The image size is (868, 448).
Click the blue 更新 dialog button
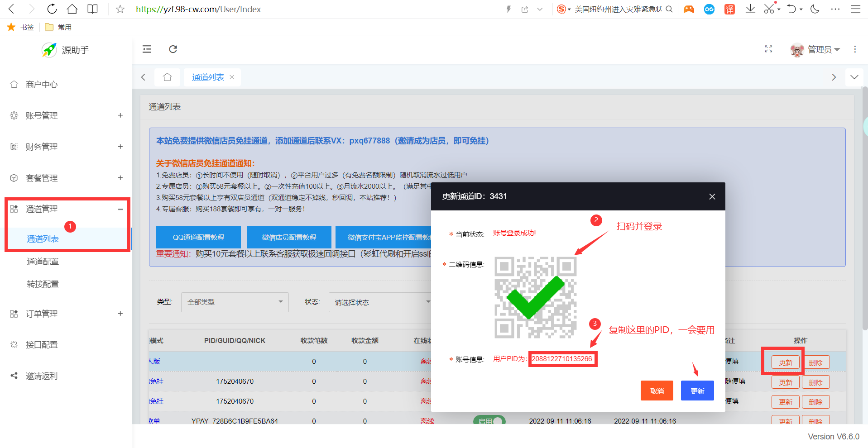[x=697, y=391]
